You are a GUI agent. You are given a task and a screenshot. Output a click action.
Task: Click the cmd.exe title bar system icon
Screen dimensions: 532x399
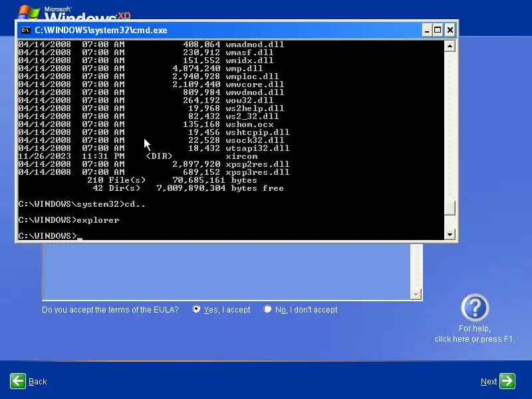[25, 30]
